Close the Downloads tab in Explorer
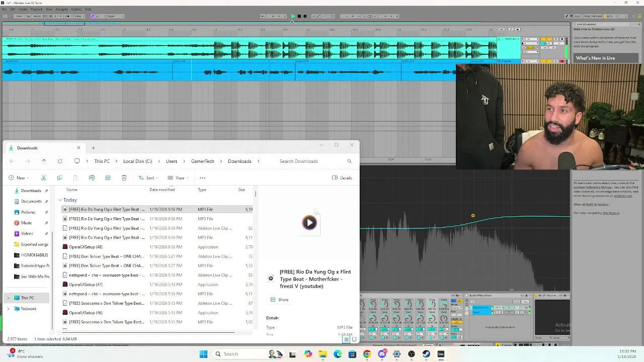Viewport: 644px width, 362px height. point(78,148)
